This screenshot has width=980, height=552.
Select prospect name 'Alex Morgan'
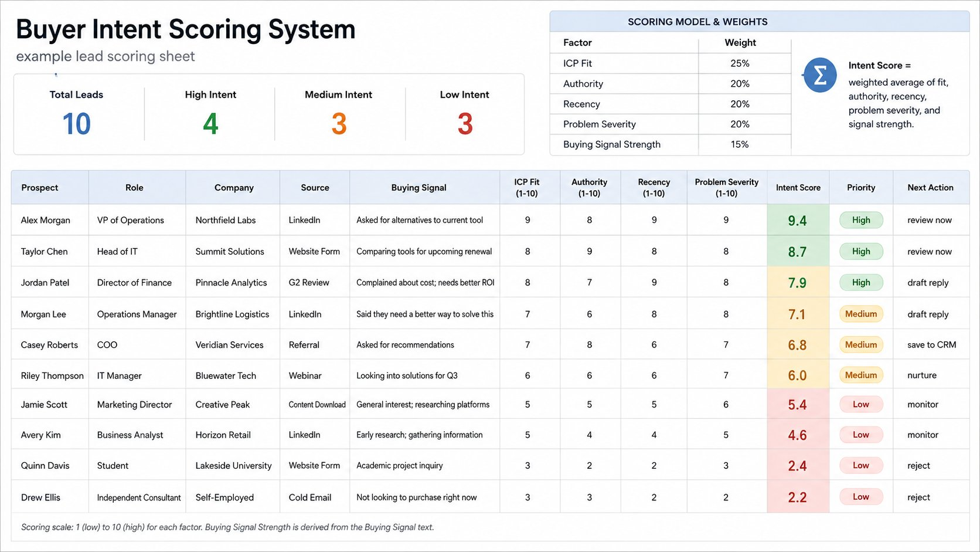[45, 220]
